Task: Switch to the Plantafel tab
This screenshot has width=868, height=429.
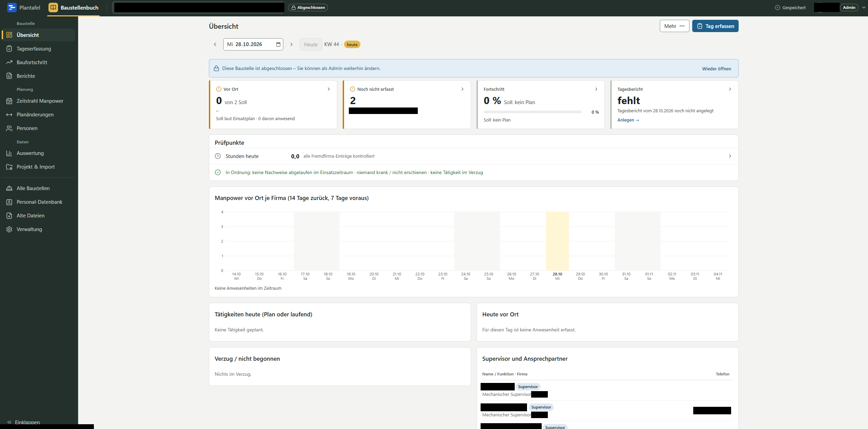Action: pos(24,8)
